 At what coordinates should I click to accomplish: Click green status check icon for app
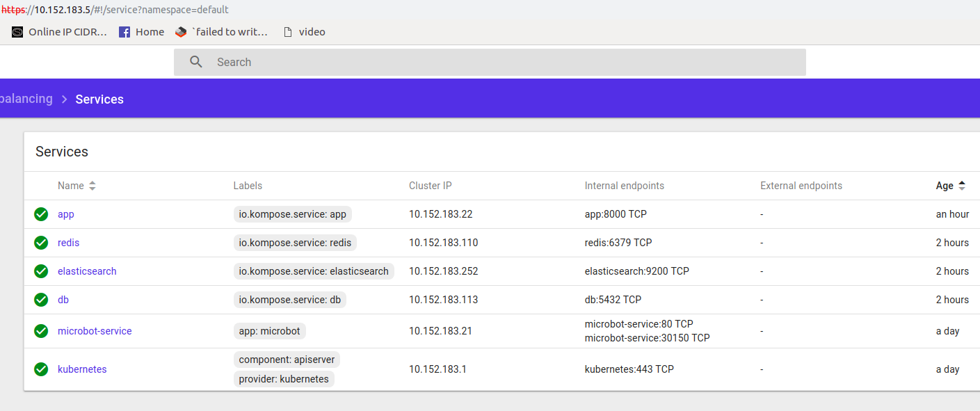pos(41,214)
